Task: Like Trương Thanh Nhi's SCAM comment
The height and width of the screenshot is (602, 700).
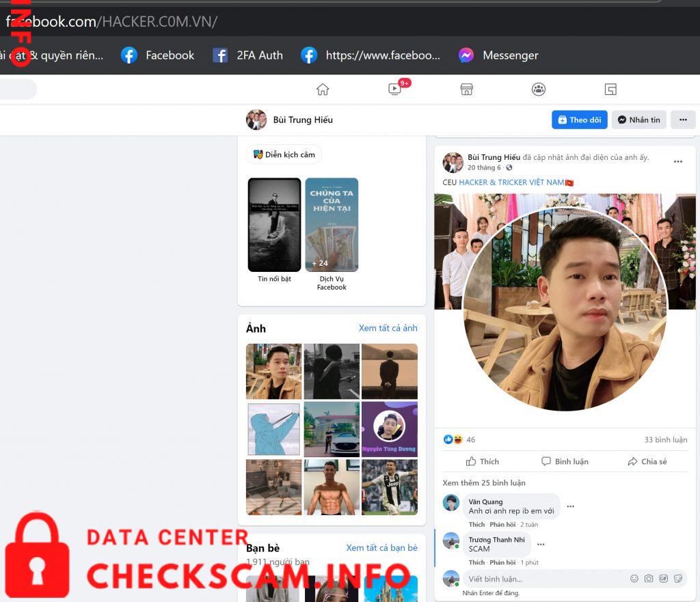Action: tap(476, 563)
